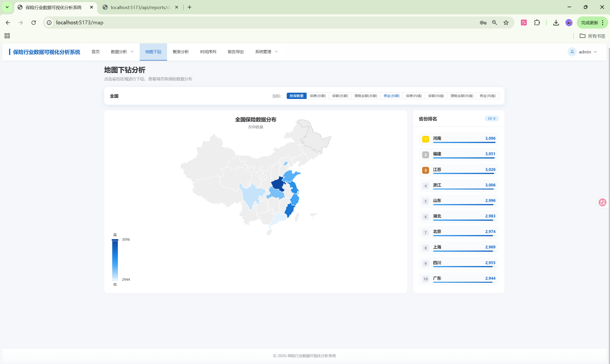
Task: Click the pink translate extension icon
Action: pos(524,23)
